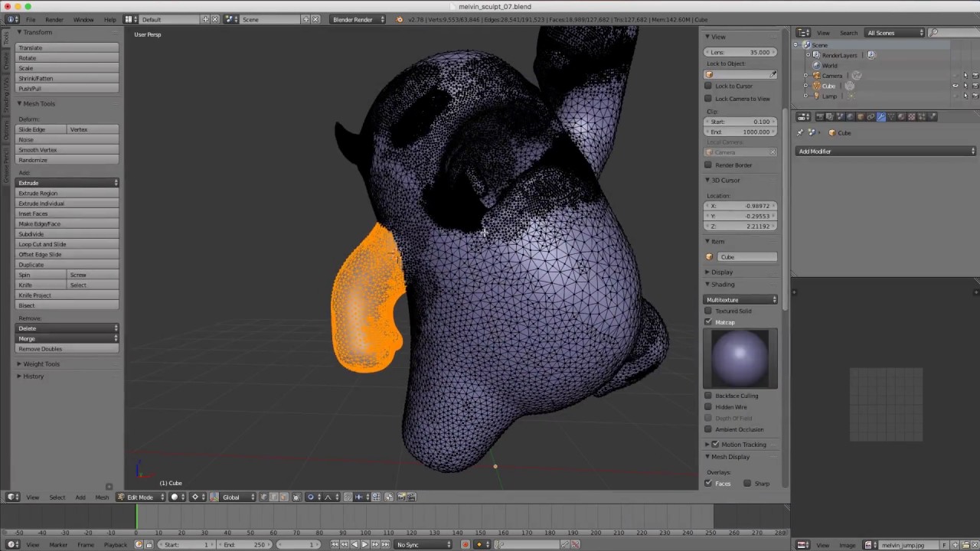Click the Blender info editor type icon

[x=12, y=19]
